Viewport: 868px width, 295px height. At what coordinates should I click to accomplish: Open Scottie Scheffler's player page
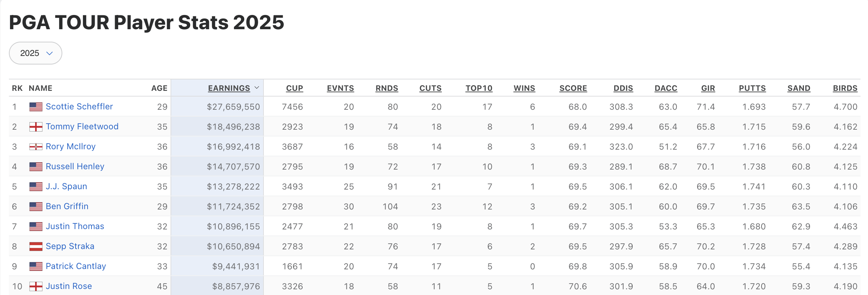[79, 107]
